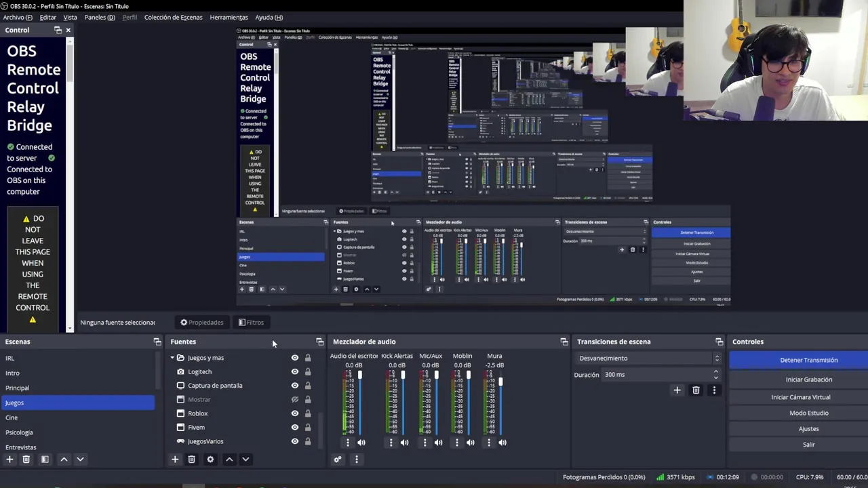Close the Control dock panel
Screen dimensions: 868x488
(x=68, y=30)
